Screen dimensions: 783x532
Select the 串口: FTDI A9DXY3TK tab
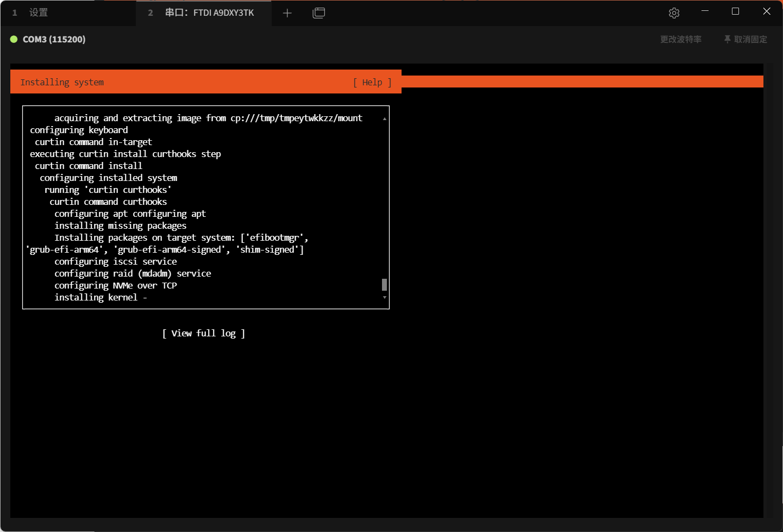(x=209, y=12)
